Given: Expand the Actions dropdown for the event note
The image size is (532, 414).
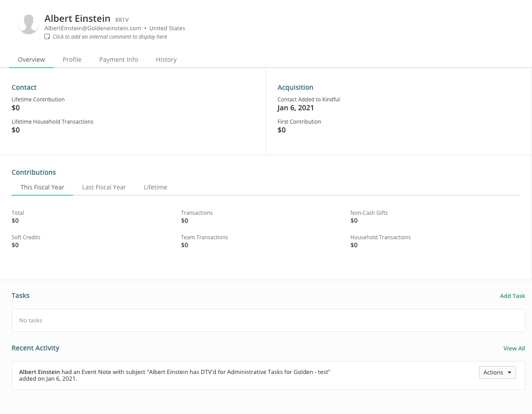Looking at the screenshot, I should coord(497,373).
